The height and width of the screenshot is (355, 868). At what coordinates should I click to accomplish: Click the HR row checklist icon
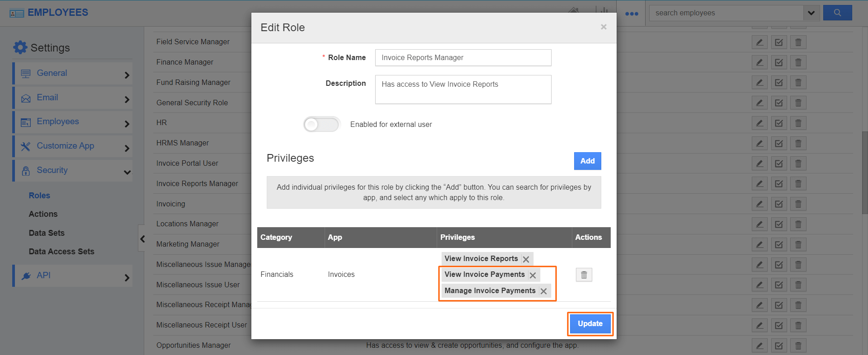[779, 123]
